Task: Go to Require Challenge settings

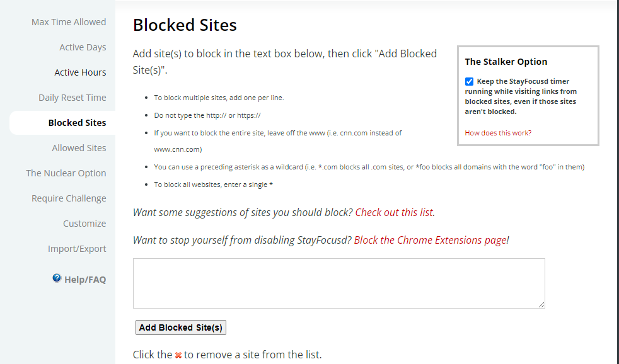Action: [69, 198]
